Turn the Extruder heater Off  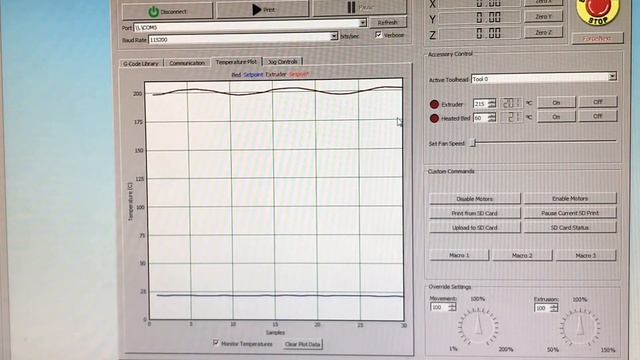point(598,102)
